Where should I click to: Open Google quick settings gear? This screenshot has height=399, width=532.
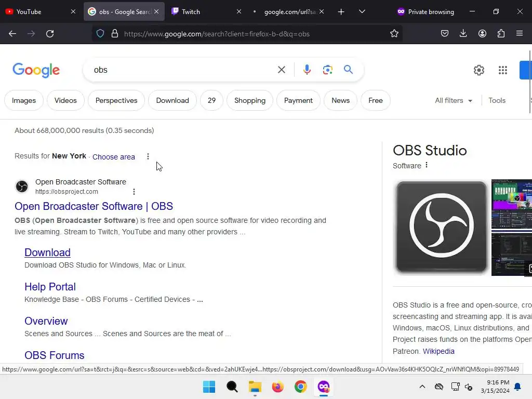click(x=478, y=70)
